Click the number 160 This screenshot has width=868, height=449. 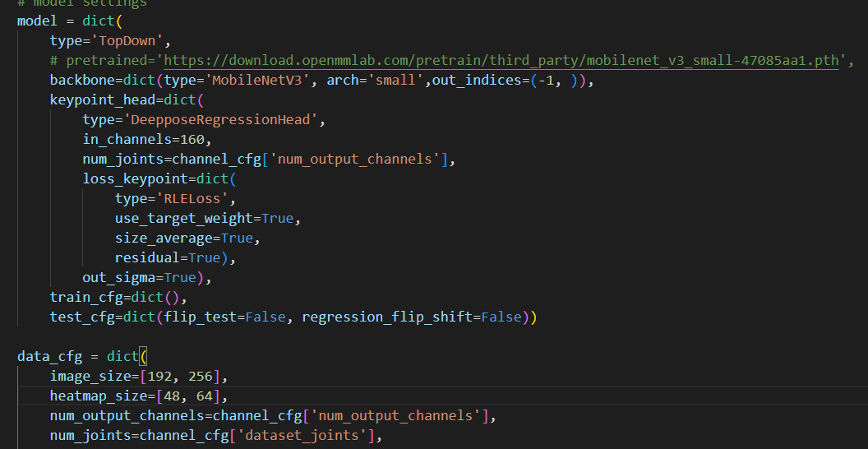click(192, 139)
